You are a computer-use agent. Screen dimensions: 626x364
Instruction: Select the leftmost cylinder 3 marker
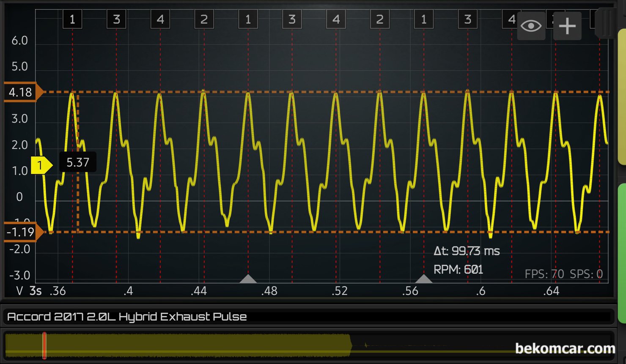click(x=116, y=19)
